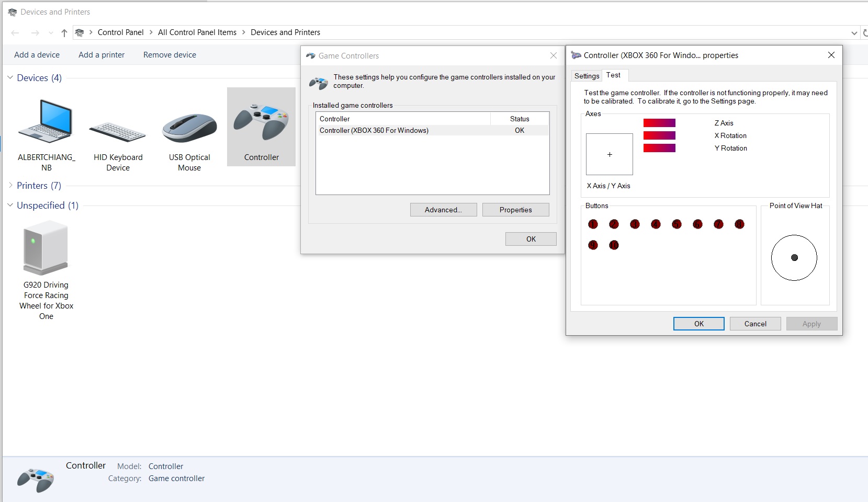Click Add a printer in toolbar
Image resolution: width=868 pixels, height=502 pixels.
click(x=102, y=55)
